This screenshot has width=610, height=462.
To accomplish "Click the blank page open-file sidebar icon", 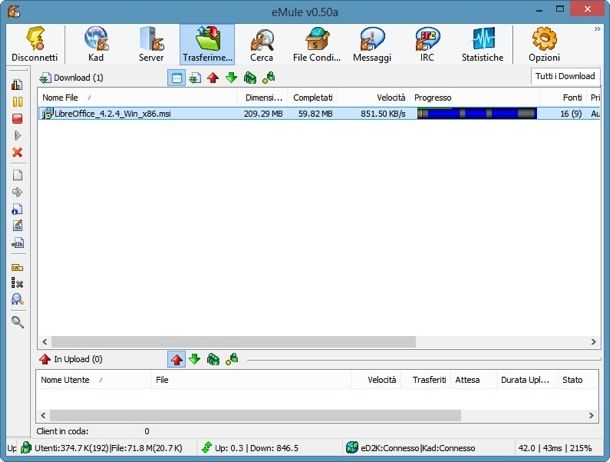I will (x=17, y=175).
